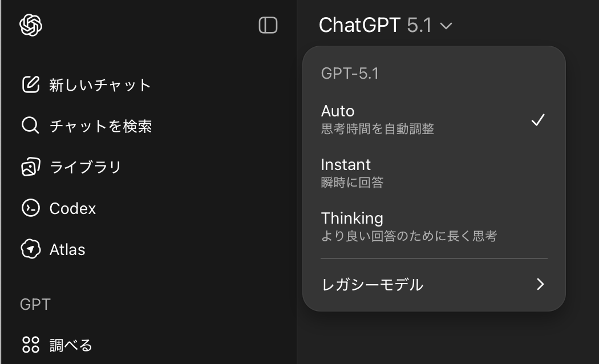This screenshot has width=599, height=364.
Task: Start a 新しいチャット
Action: (100, 86)
